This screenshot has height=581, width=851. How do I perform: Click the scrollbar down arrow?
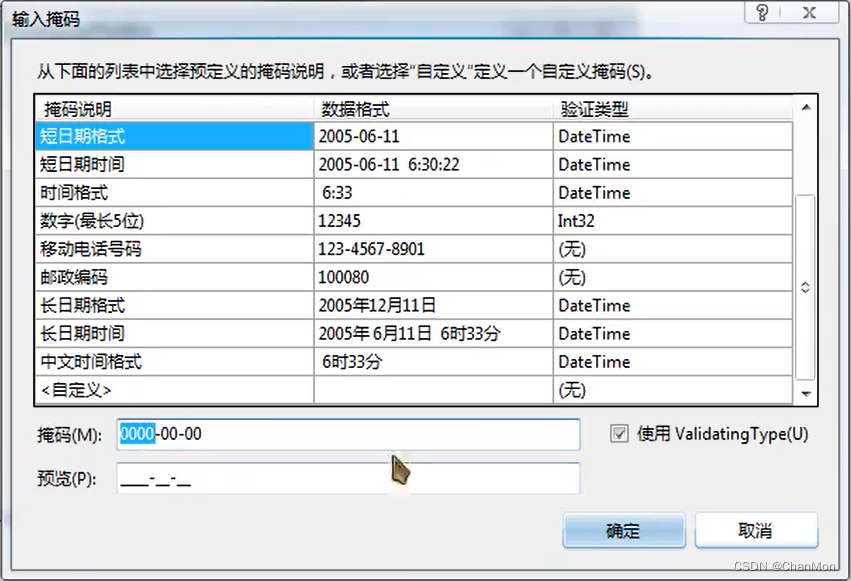(x=804, y=392)
